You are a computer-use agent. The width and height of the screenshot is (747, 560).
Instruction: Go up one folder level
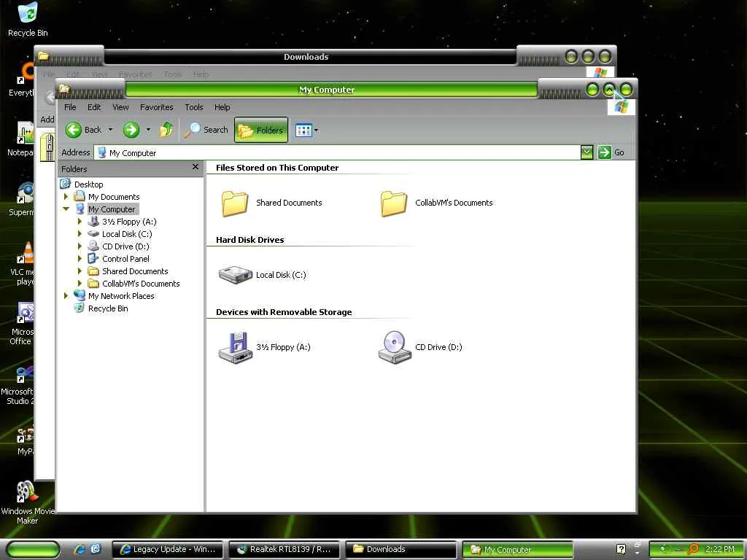166,130
